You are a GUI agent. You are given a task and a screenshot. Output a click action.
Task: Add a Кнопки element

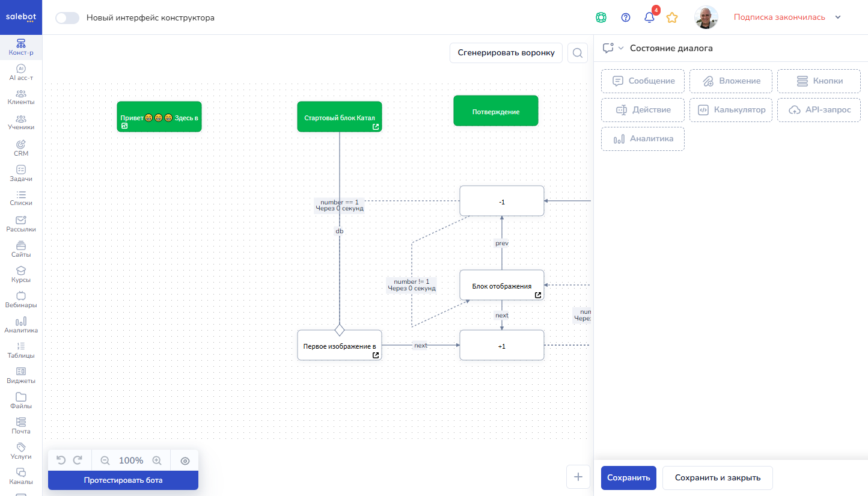coord(819,81)
